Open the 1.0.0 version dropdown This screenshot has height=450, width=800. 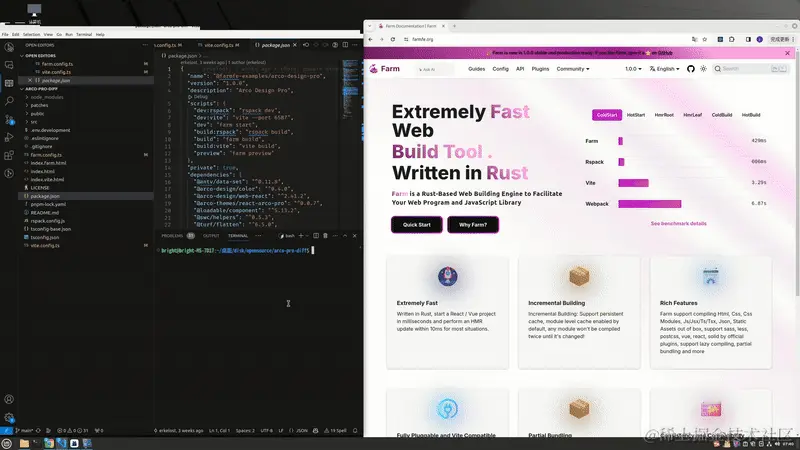click(x=633, y=69)
